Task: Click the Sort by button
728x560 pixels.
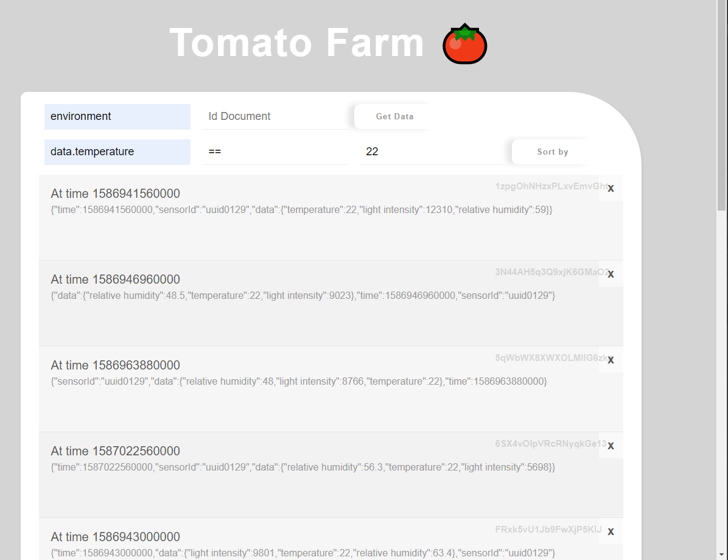Action: pyautogui.click(x=553, y=152)
